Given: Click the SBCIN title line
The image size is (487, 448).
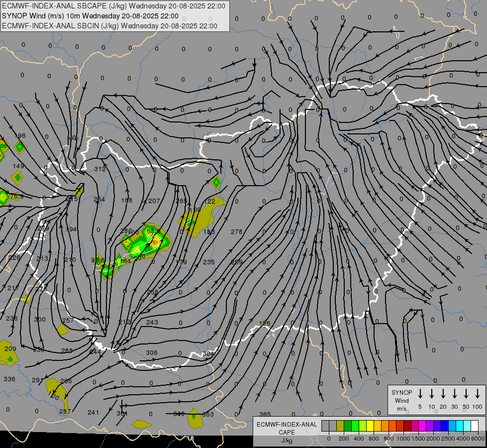Looking at the screenshot, I should point(109,26).
